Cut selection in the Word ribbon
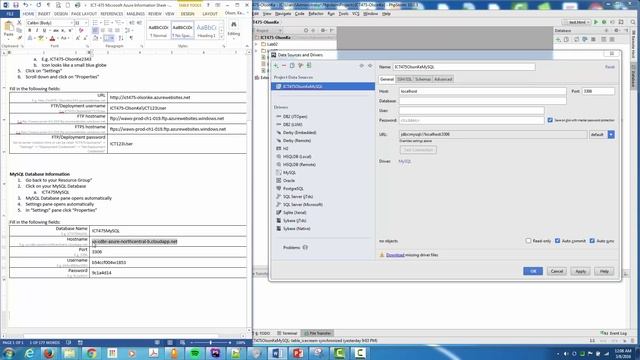Viewport: 640px width, 360px height. pos(19,23)
